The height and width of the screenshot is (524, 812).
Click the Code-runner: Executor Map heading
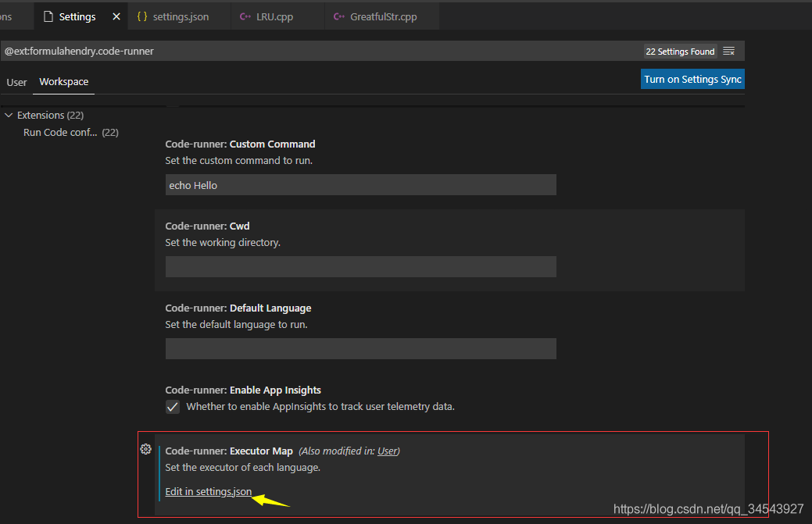(229, 451)
